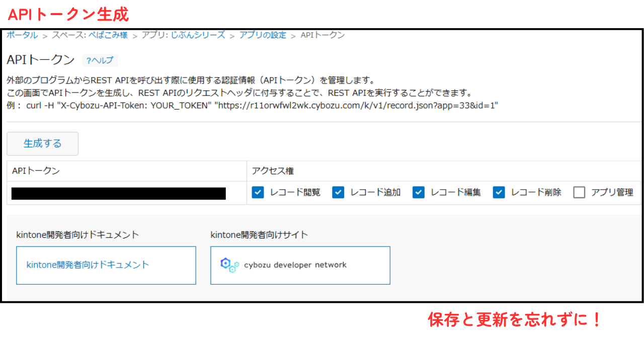The height and width of the screenshot is (337, 644).
Task: Click the curl example command text
Action: [262, 106]
